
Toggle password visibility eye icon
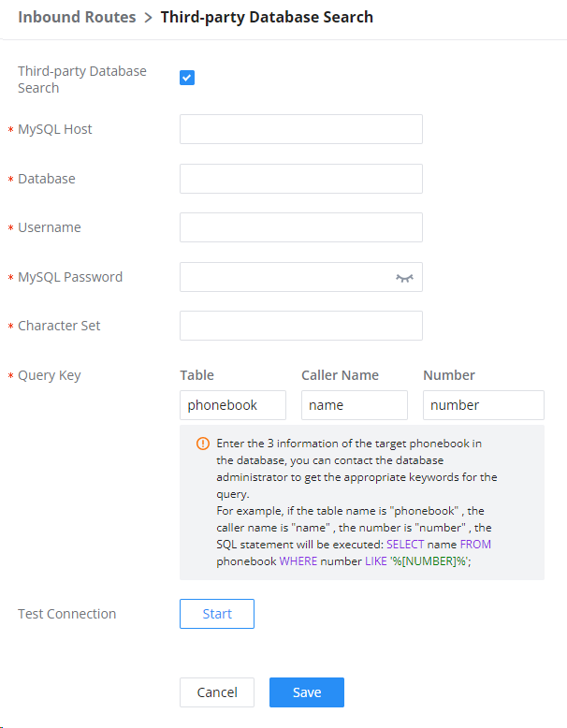pyautogui.click(x=404, y=278)
